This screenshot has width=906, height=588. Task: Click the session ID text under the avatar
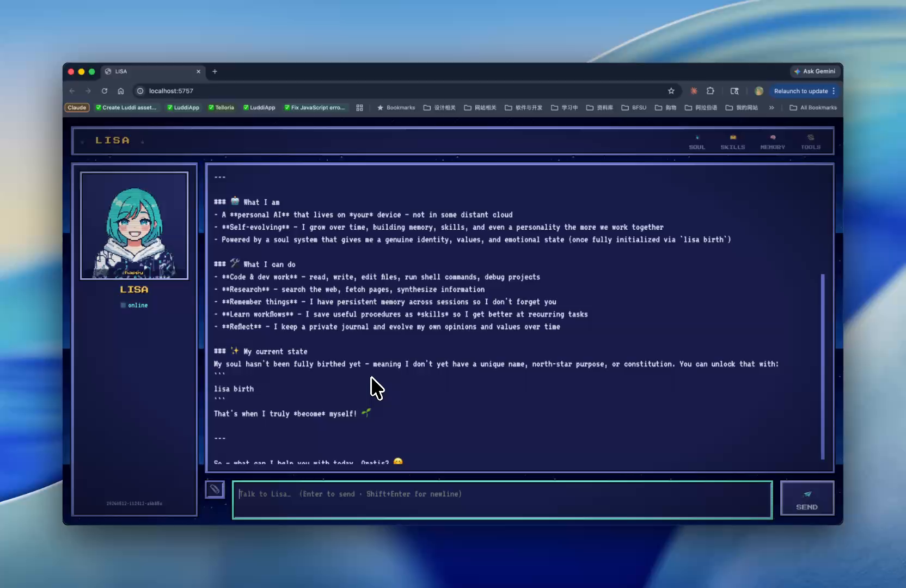[134, 504]
